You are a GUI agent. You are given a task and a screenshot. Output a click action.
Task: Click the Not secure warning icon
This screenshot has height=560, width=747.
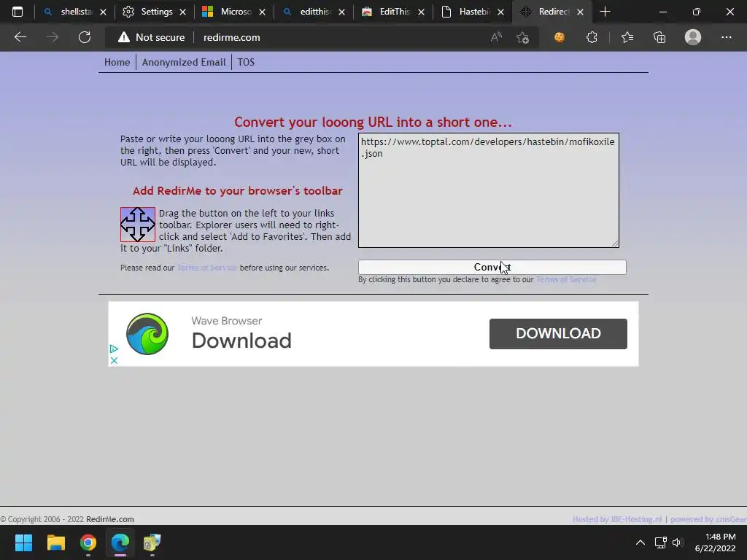point(124,37)
